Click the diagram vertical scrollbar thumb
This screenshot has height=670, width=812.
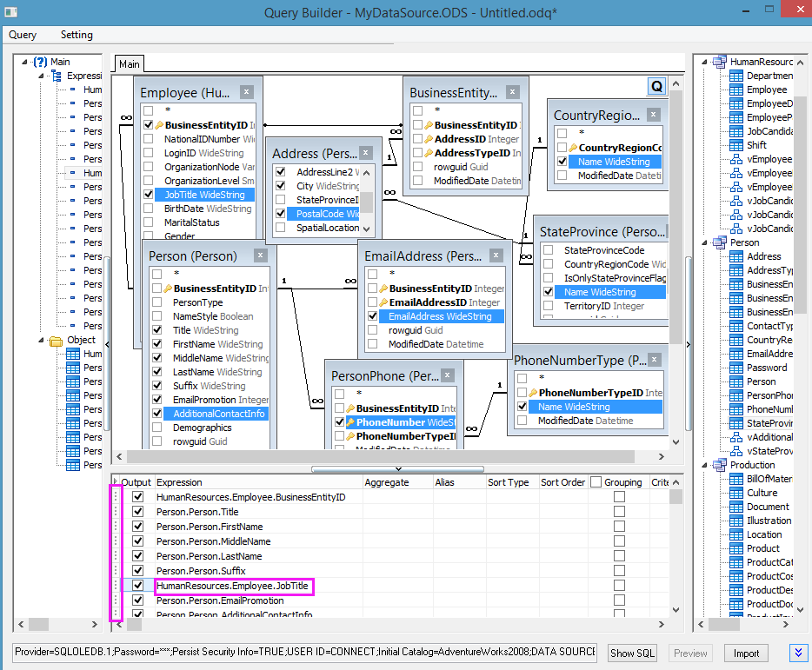pyautogui.click(x=676, y=217)
